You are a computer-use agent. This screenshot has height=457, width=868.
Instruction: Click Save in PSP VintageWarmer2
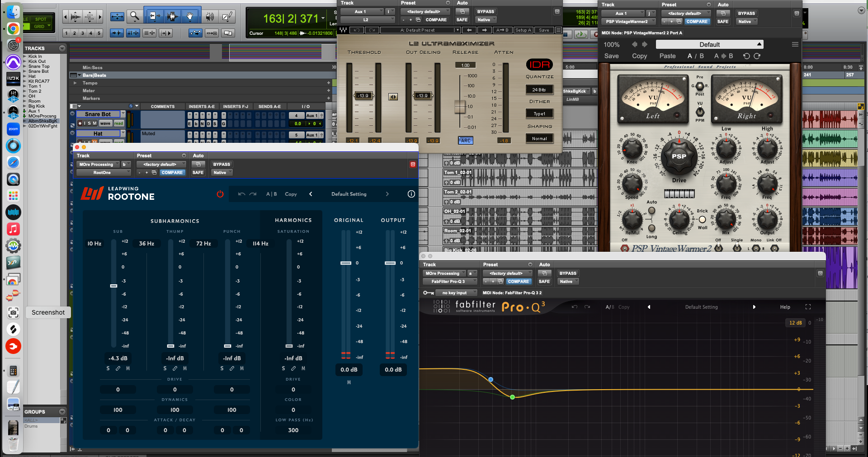(x=612, y=56)
